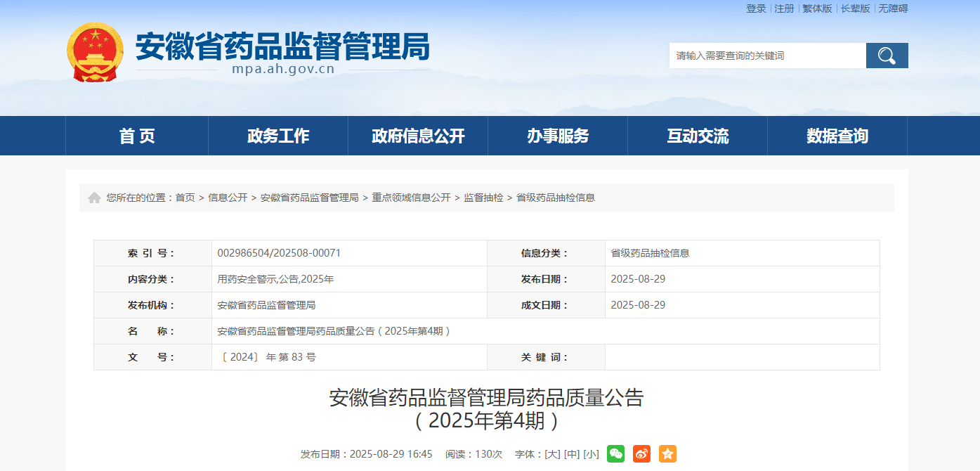Go to 首页 in breadcrumb

185,198
